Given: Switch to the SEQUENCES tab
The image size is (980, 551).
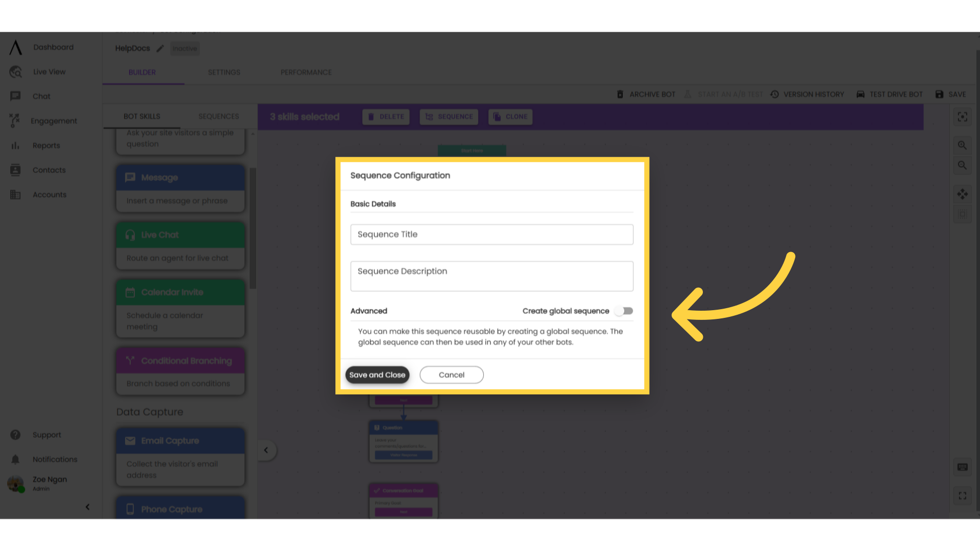Looking at the screenshot, I should [x=218, y=116].
